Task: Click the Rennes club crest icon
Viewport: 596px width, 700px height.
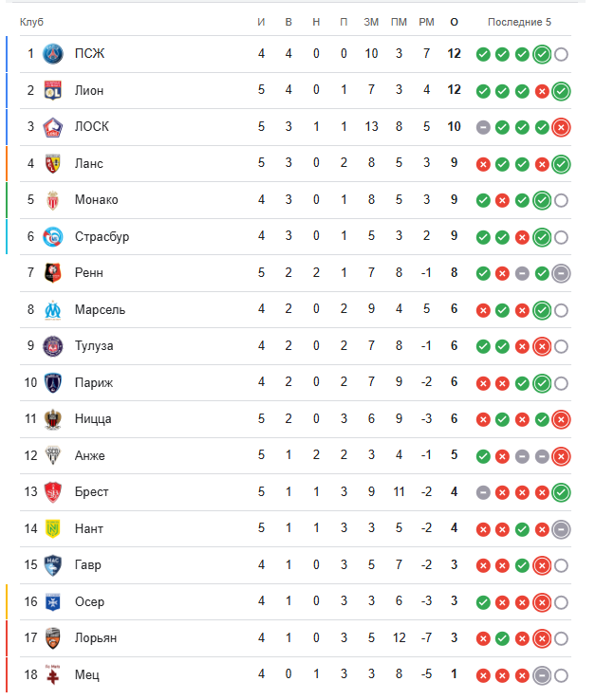Action: point(53,273)
